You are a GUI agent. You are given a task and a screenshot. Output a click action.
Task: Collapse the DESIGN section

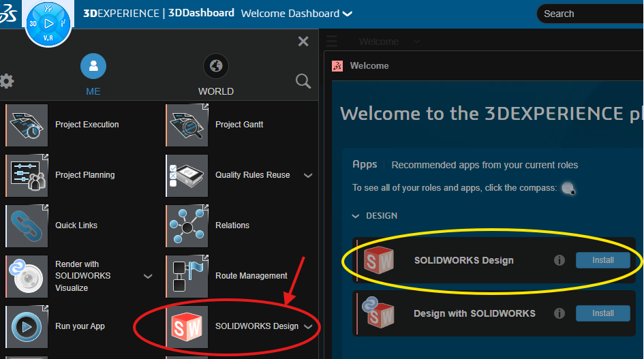pyautogui.click(x=355, y=216)
